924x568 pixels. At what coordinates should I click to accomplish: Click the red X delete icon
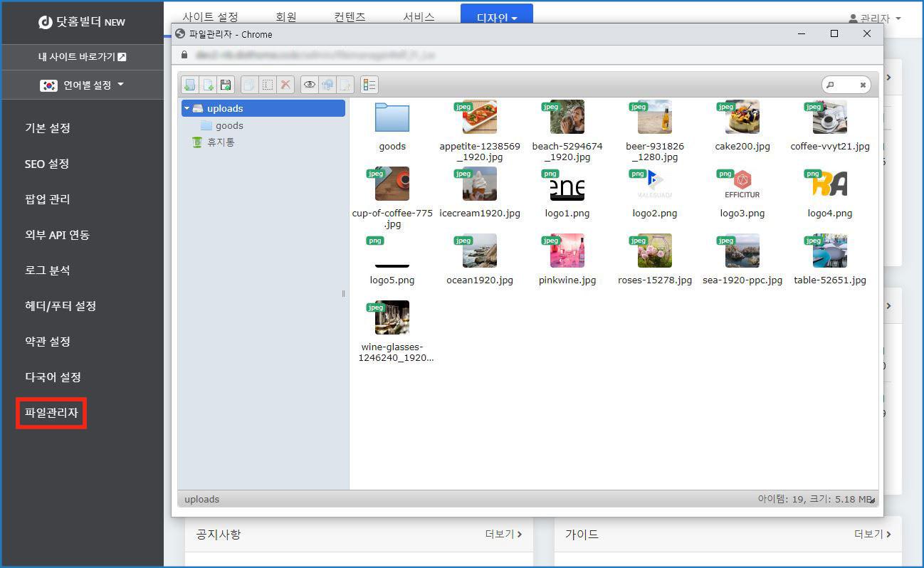(285, 85)
